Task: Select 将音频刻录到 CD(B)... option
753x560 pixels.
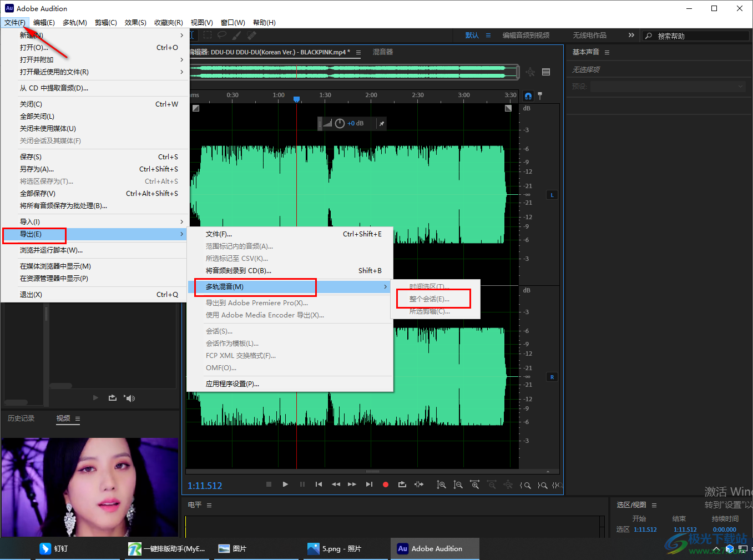Action: click(290, 271)
